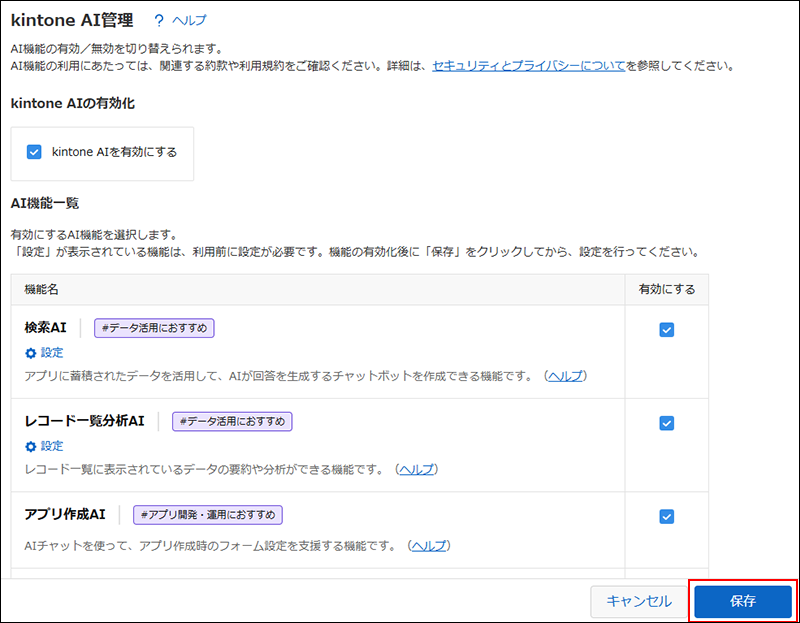
Task: Click the 有効にする column header
Action: coord(667,289)
